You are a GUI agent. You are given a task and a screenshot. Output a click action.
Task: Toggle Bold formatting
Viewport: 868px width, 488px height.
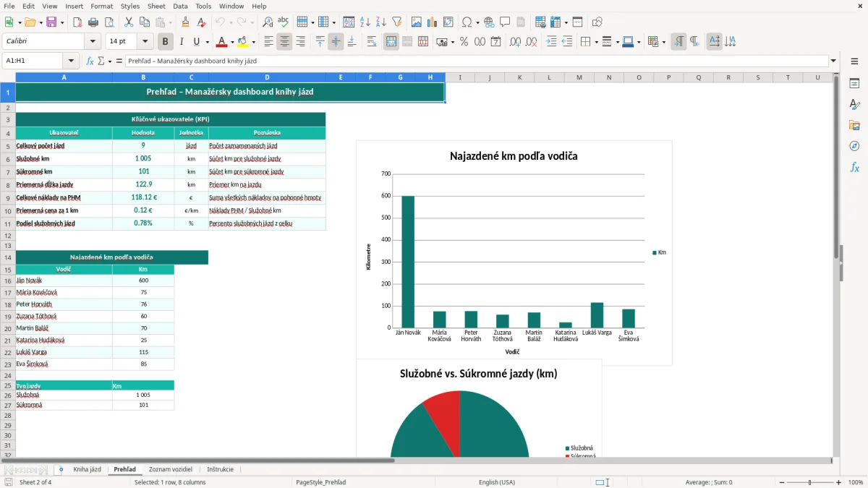click(x=166, y=41)
